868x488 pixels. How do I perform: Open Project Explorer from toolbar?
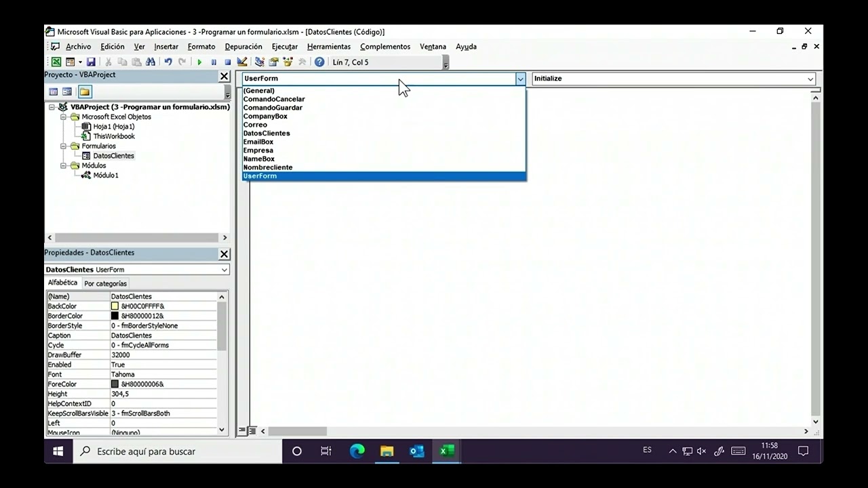(x=260, y=62)
